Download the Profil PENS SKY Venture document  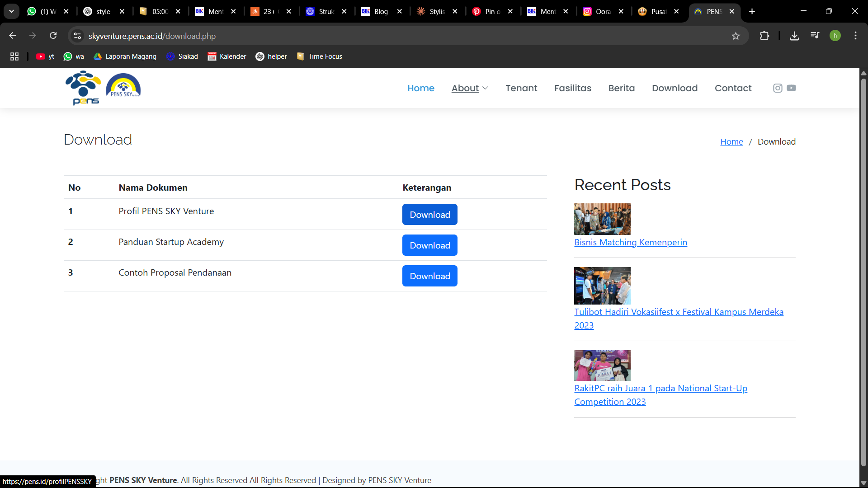click(x=429, y=215)
